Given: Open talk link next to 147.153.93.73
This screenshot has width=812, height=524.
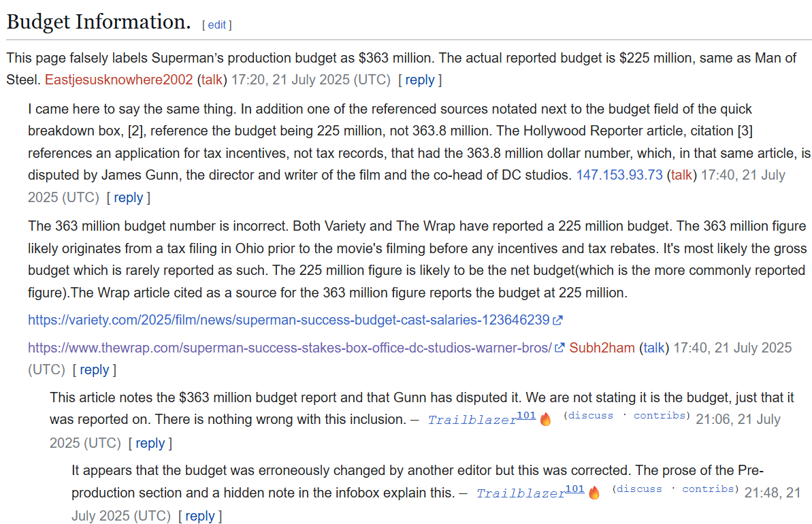Looking at the screenshot, I should click(681, 175).
